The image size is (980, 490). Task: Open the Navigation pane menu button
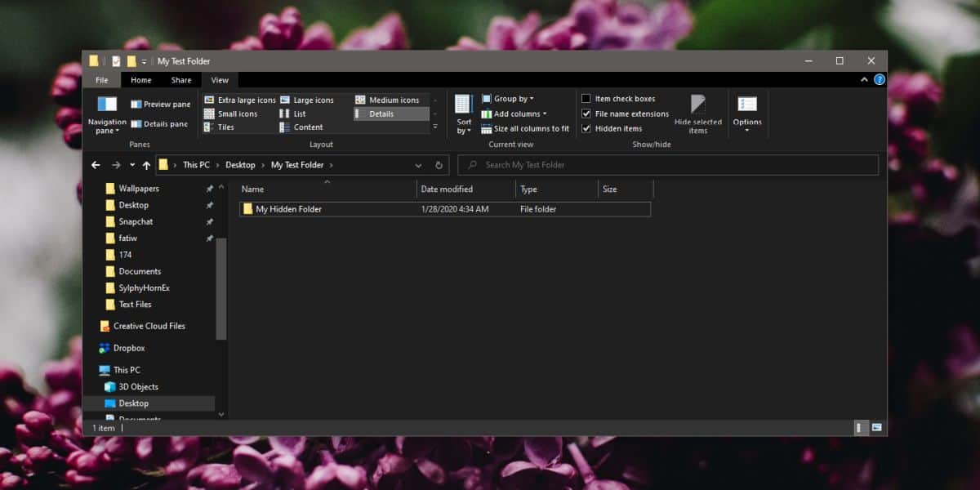[x=107, y=115]
